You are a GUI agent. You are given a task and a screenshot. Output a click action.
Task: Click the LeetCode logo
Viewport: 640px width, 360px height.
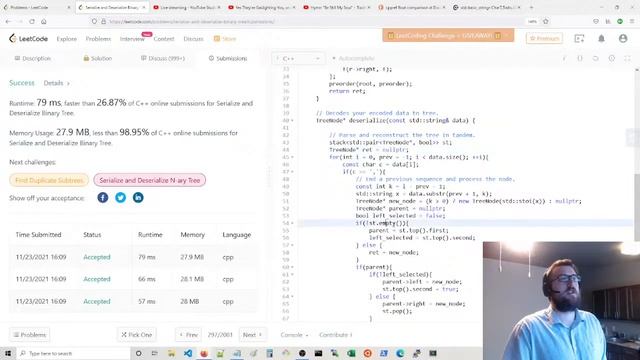coord(28,39)
